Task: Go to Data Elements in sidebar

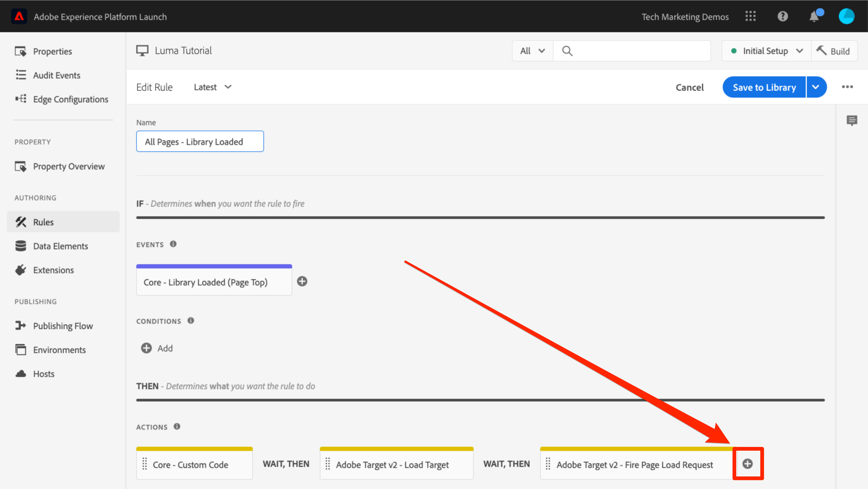Action: 60,246
